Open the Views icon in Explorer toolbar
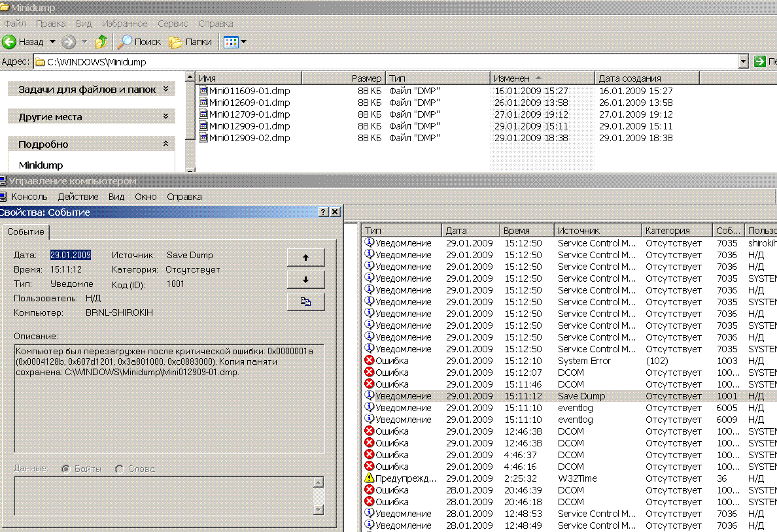Image resolution: width=777 pixels, height=532 pixels. (231, 42)
